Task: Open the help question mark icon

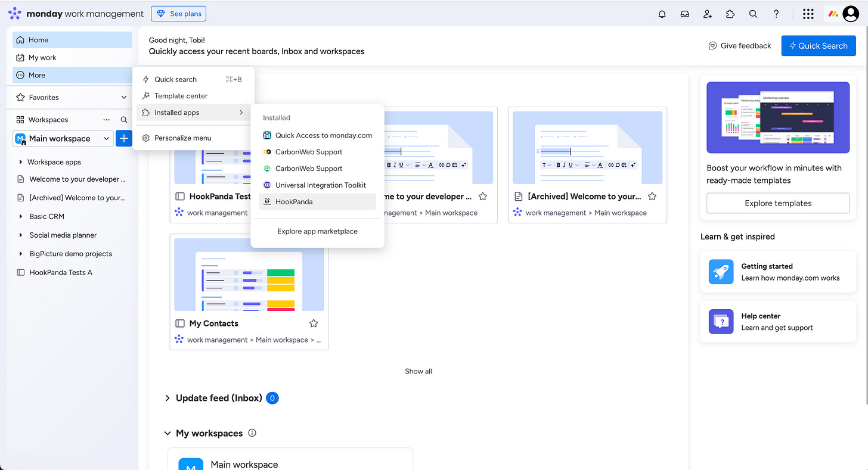Action: 776,14
